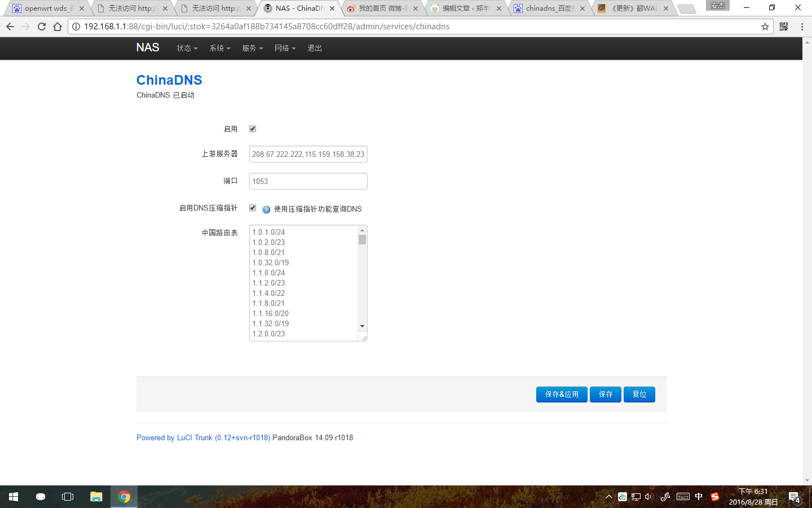
Task: Click the Chrome icon on the taskbar
Action: (x=124, y=497)
